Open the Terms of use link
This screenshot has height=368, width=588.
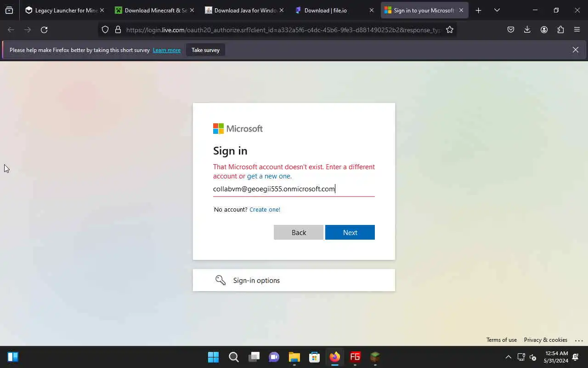(502, 340)
